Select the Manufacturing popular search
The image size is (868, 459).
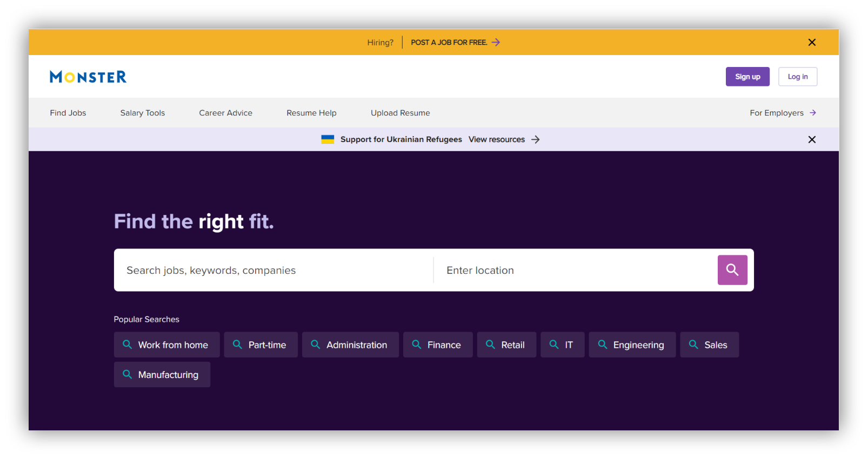pos(162,374)
